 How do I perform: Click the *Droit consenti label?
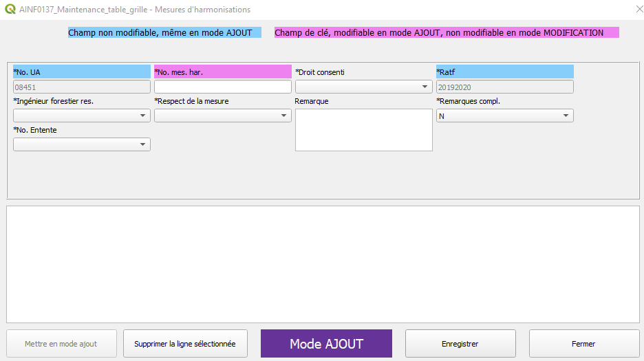pos(319,72)
